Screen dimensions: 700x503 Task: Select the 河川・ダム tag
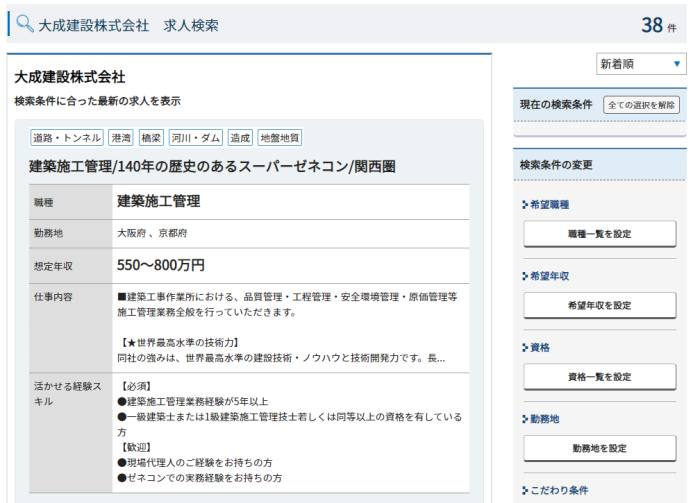pyautogui.click(x=196, y=138)
